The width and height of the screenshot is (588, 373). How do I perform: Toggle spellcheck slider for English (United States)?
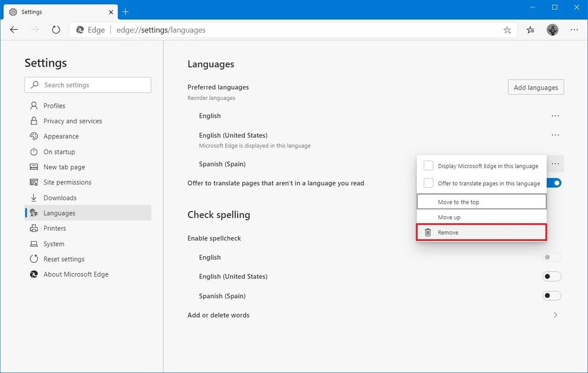coord(551,276)
